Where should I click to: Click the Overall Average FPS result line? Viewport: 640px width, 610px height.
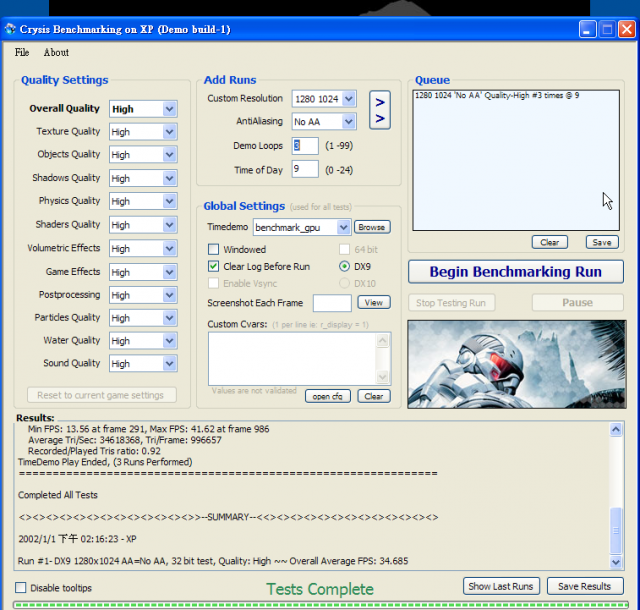coord(213,561)
